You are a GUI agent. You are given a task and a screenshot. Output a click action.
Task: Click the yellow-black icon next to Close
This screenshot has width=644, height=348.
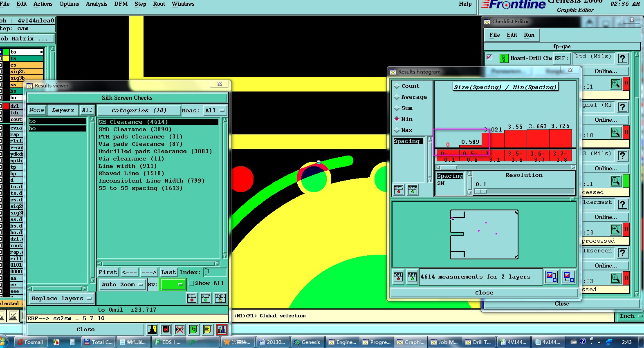152,330
